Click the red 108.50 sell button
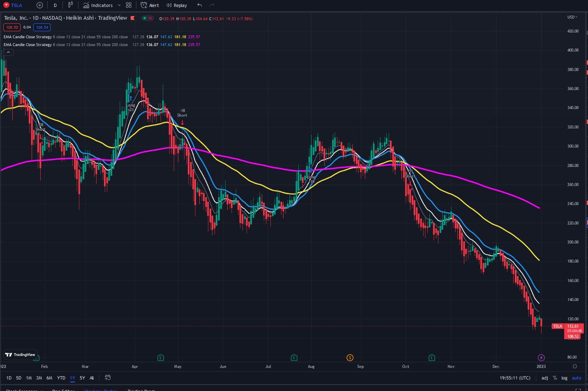The width and height of the screenshot is (588, 391). coord(12,28)
